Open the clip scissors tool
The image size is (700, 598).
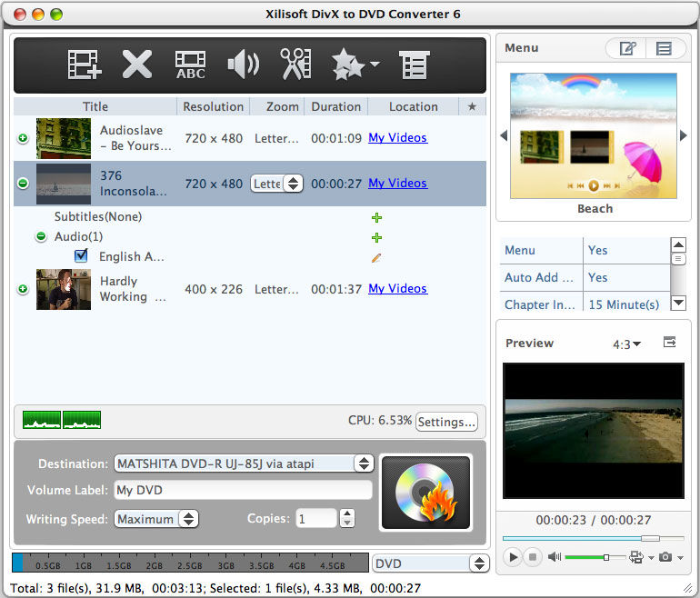tap(295, 65)
